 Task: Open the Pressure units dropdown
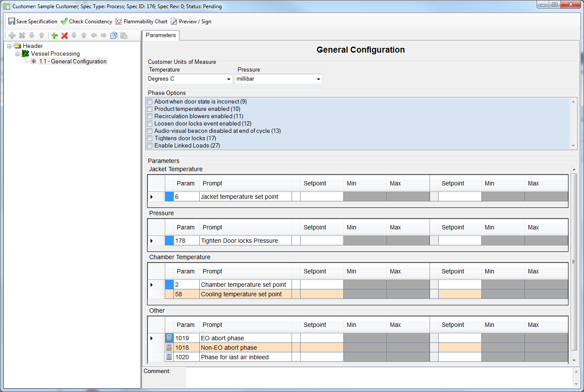318,79
